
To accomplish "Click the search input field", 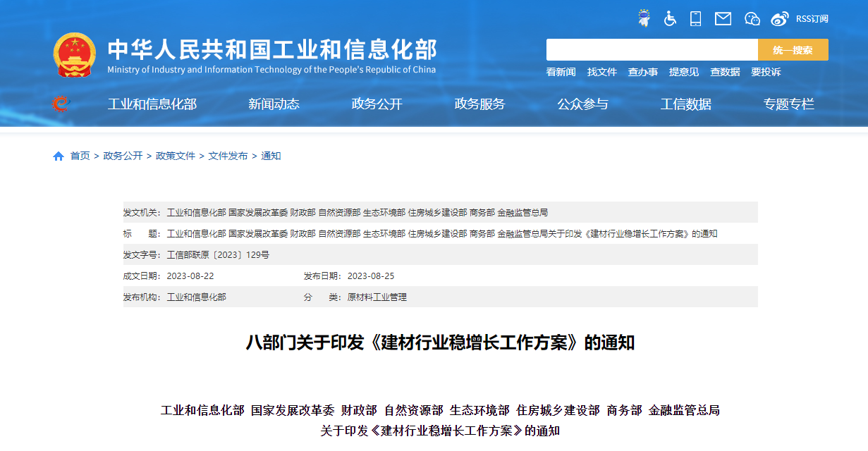I will click(652, 50).
